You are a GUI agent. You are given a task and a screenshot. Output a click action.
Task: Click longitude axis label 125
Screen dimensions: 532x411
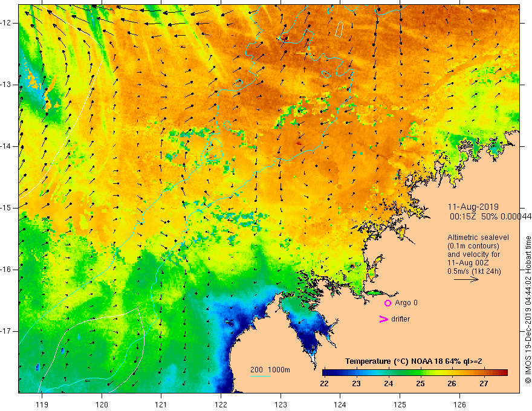click(x=400, y=404)
